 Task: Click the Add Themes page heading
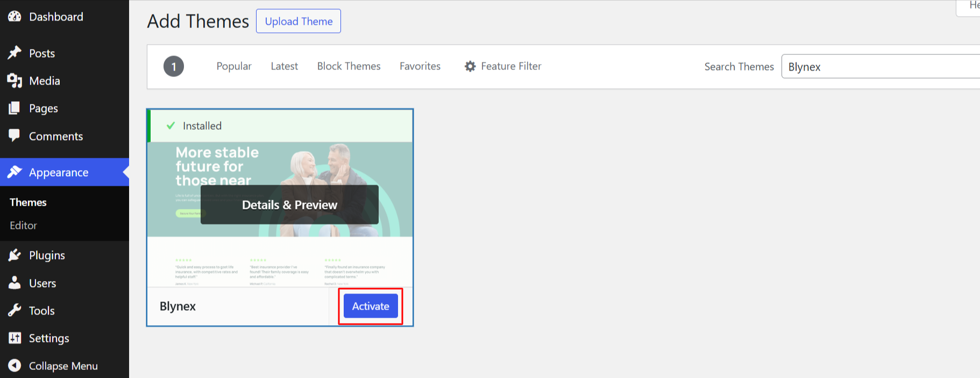[x=198, y=21]
